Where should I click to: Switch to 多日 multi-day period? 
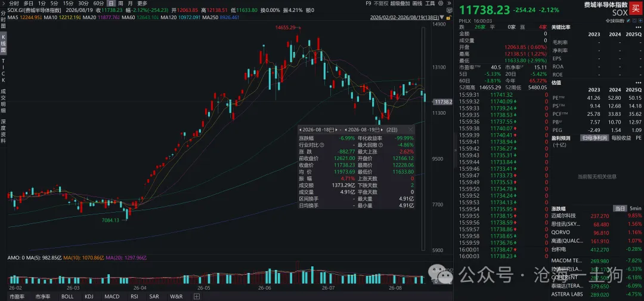28,4
